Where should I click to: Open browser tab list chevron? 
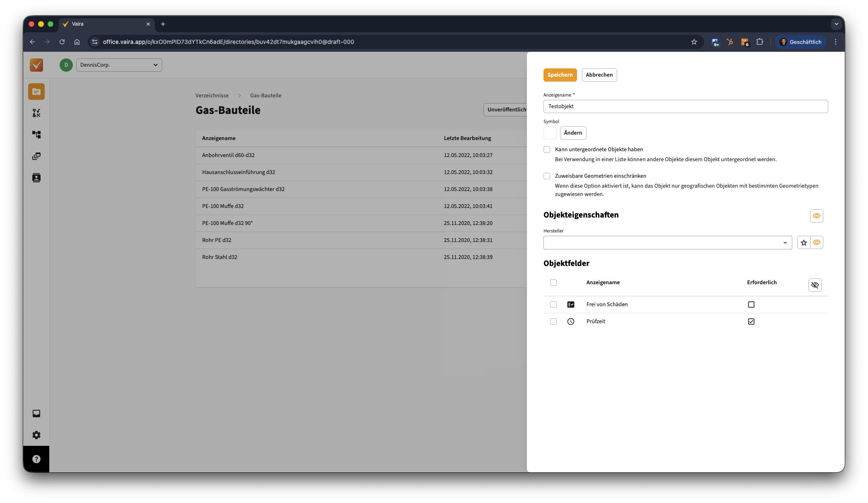pyautogui.click(x=836, y=24)
